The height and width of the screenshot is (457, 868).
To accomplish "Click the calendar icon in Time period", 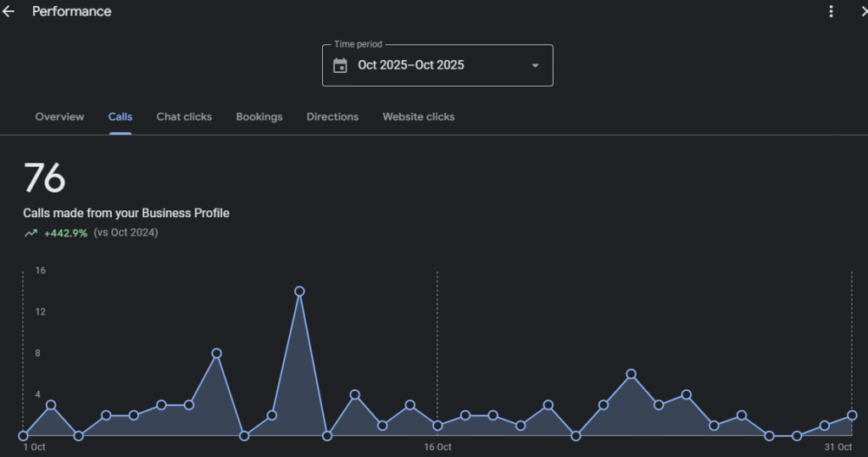I will point(340,65).
